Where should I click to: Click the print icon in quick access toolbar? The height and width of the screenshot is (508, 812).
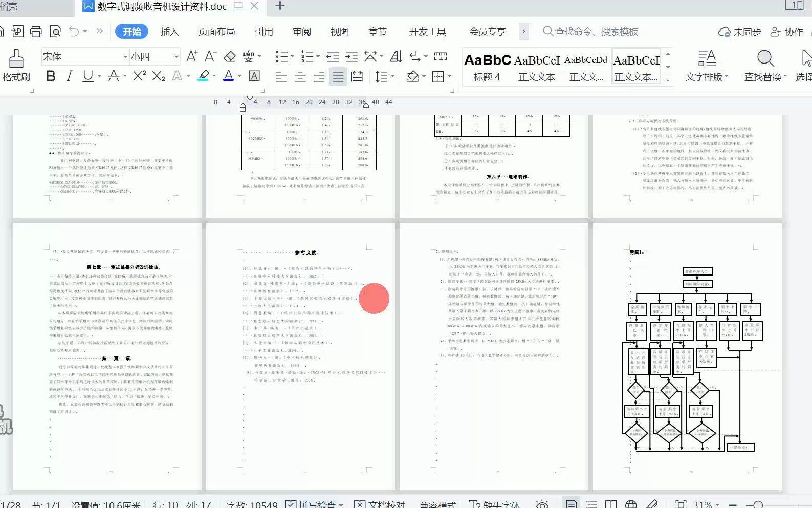36,32
